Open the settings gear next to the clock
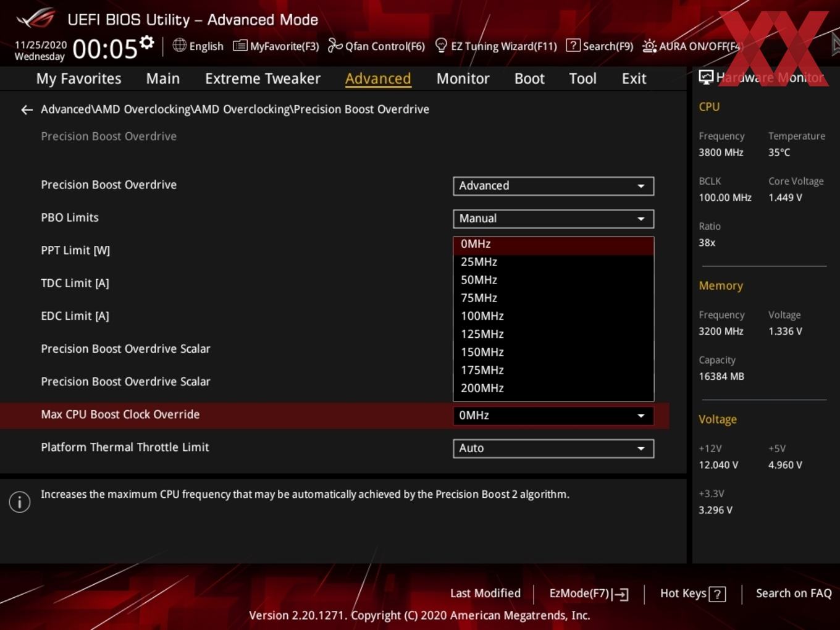 tap(146, 43)
